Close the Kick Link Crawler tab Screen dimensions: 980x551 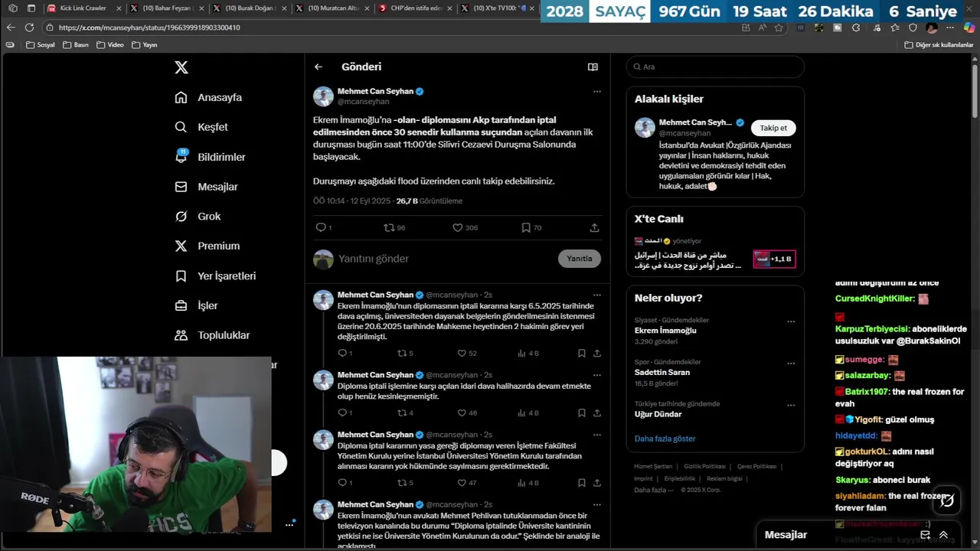[119, 8]
